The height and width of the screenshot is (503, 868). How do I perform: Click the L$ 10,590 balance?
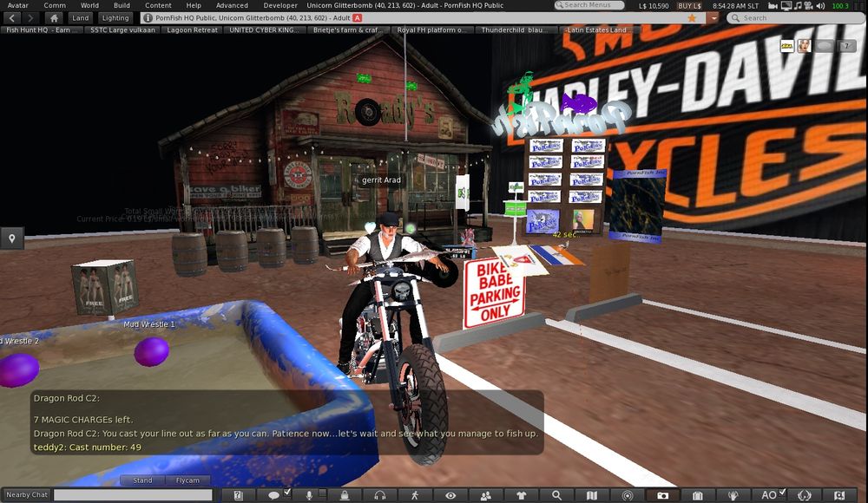654,5
